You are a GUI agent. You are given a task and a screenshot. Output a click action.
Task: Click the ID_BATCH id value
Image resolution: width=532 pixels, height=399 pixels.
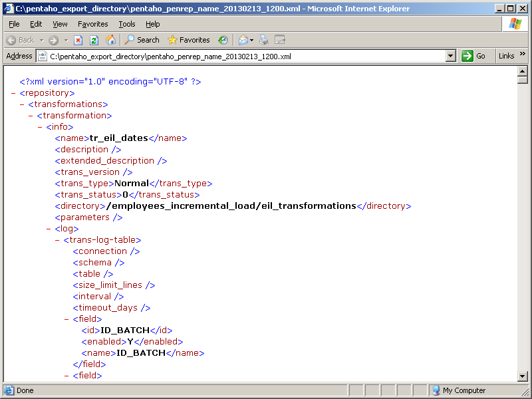125,330
